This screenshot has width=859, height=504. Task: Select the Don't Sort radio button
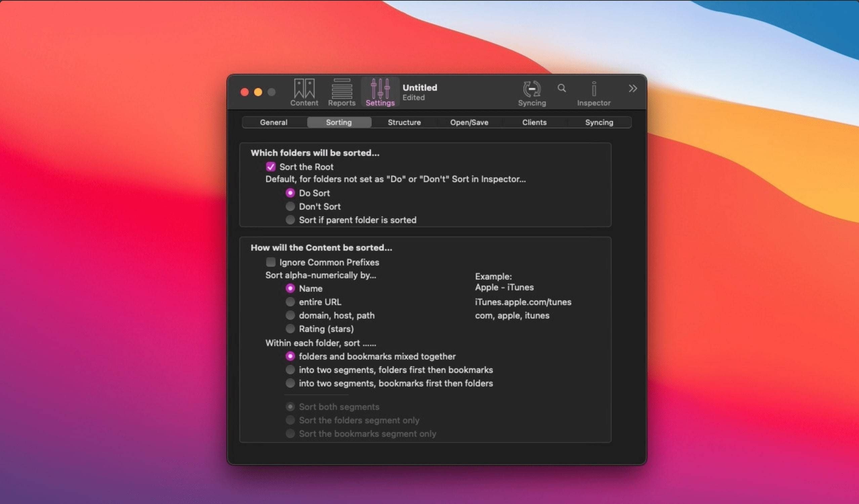[x=290, y=206]
